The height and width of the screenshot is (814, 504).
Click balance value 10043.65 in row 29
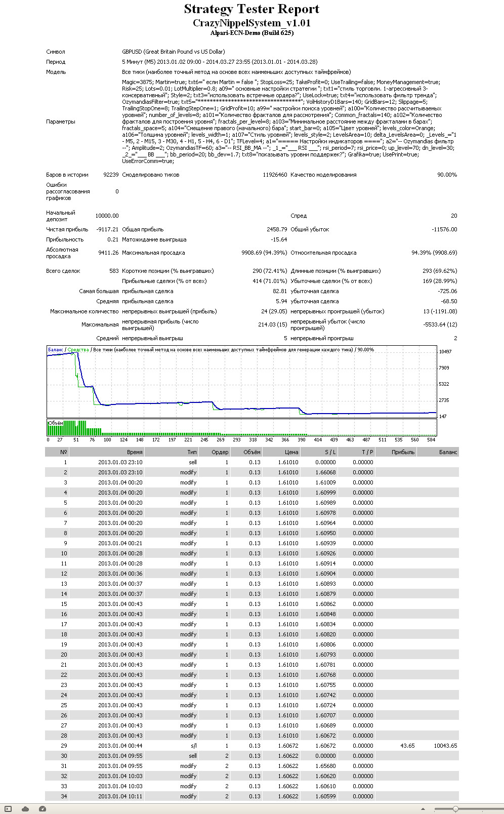[445, 746]
